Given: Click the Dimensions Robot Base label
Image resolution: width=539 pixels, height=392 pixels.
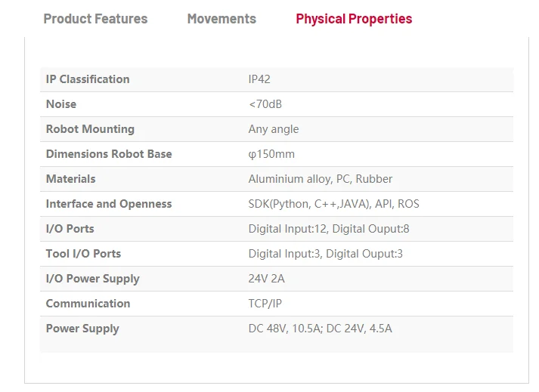Looking at the screenshot, I should (x=109, y=154).
